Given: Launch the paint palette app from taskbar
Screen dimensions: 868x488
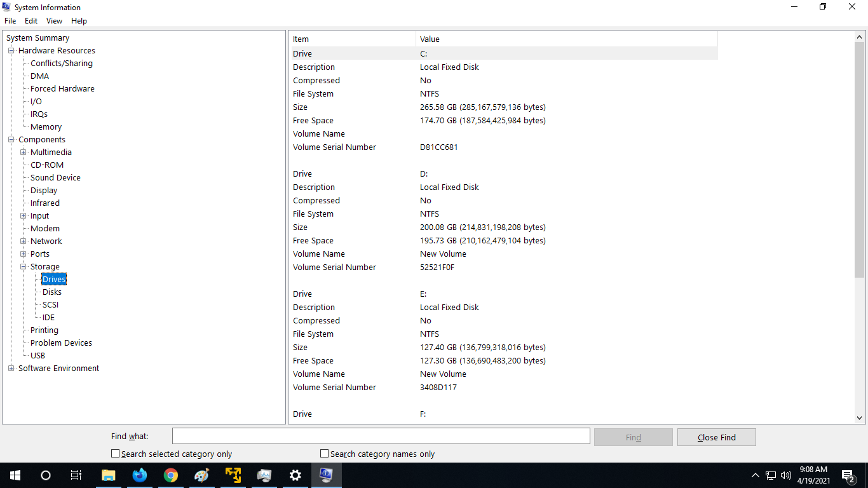Looking at the screenshot, I should (x=201, y=475).
